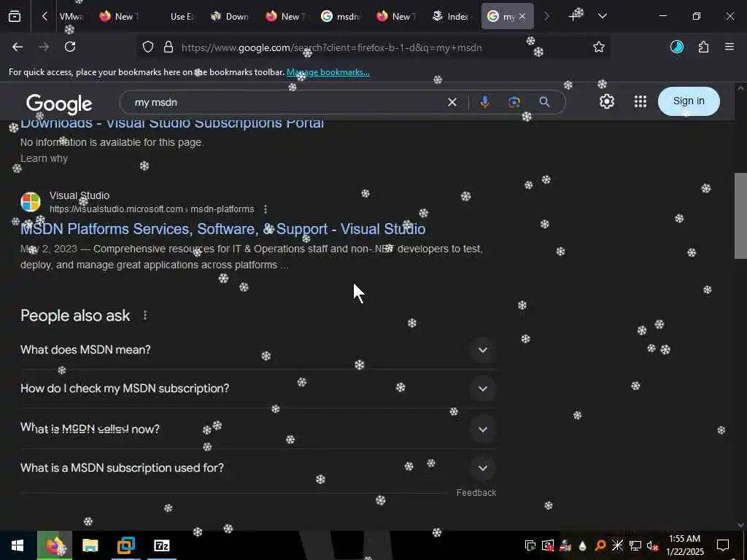Viewport: 747px width, 560px height.
Task: Click the Microsoft logo favicon on result
Action: click(31, 202)
